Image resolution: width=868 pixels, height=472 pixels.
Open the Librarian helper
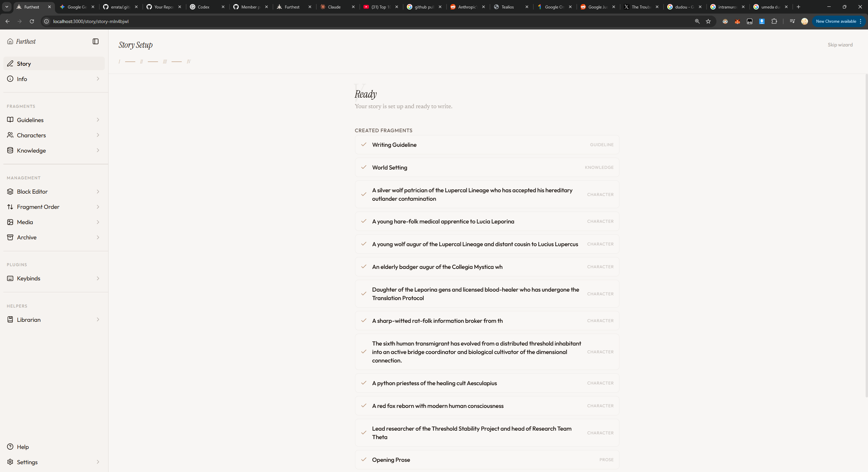[x=28, y=320]
